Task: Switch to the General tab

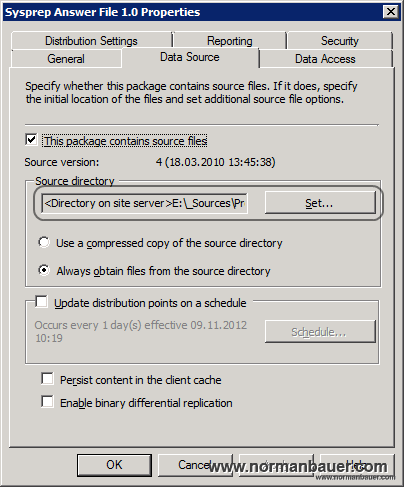Action: click(x=66, y=59)
